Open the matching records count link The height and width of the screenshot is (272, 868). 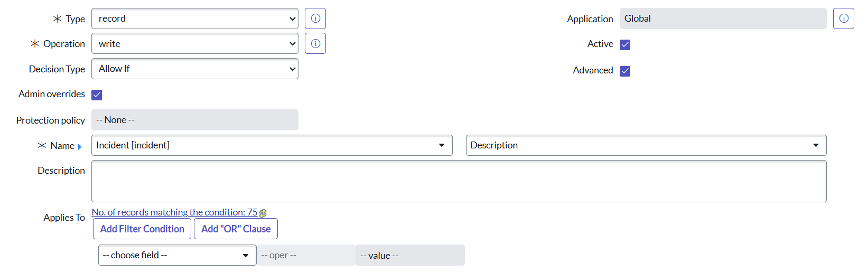coord(174,212)
